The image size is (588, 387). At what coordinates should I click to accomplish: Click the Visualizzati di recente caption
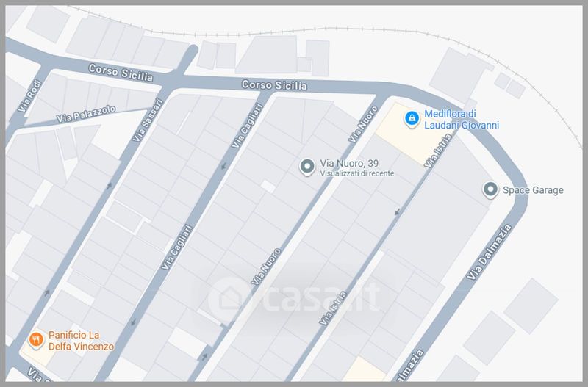[x=357, y=173]
